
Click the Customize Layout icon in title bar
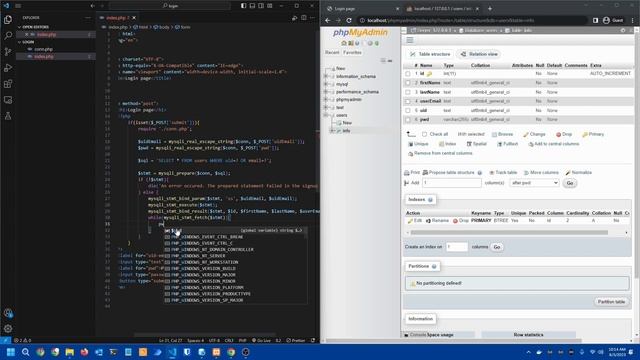pyautogui.click(x=270, y=6)
